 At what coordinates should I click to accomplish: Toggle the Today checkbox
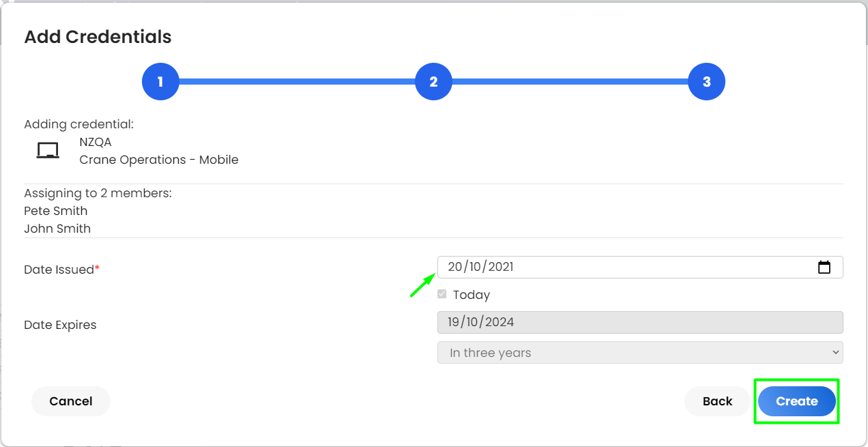[x=442, y=294]
